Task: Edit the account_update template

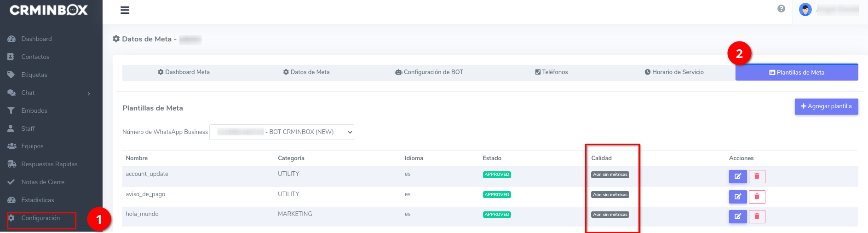Action: pos(737,176)
